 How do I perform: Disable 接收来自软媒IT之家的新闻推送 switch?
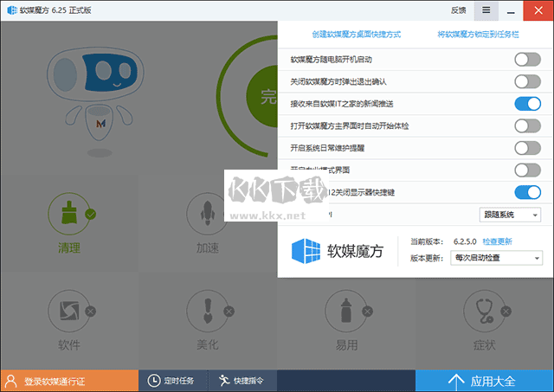click(527, 104)
